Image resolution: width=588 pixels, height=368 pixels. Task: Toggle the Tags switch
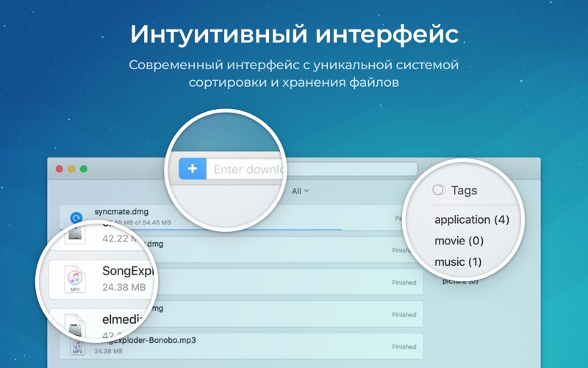pos(439,190)
